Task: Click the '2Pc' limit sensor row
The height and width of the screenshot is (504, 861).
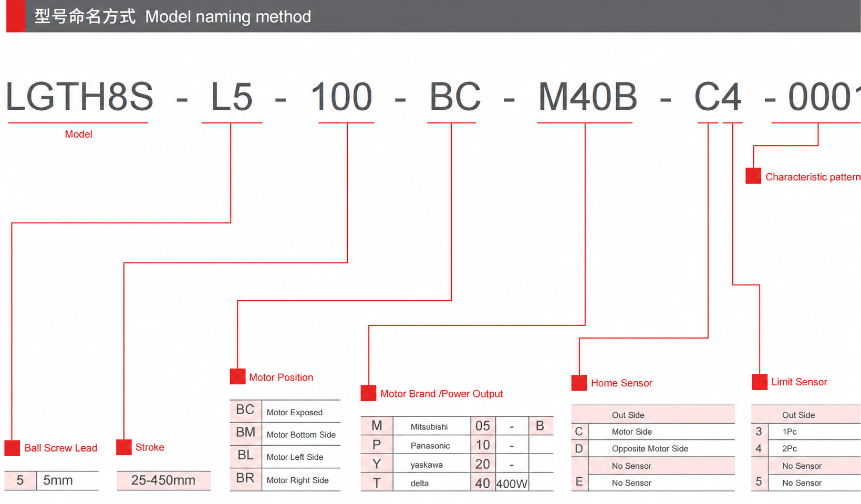Action: [806, 449]
